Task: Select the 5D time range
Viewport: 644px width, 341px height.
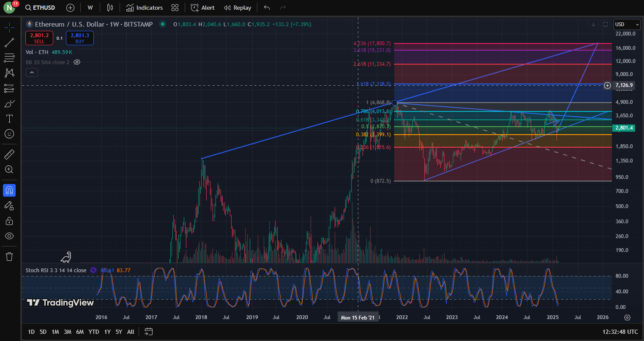Action: 43,332
